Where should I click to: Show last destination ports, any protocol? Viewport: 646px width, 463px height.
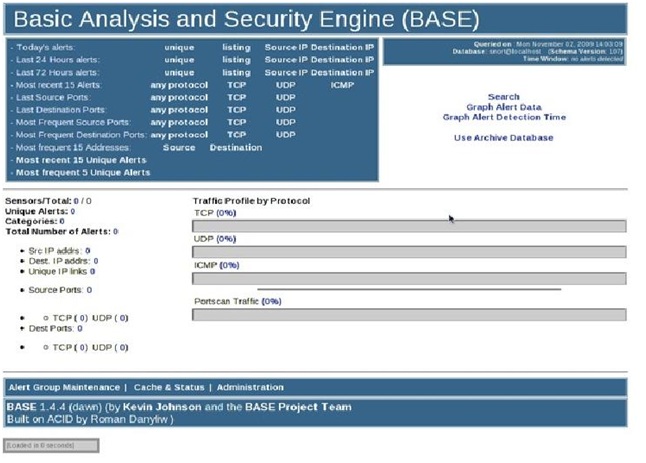pyautogui.click(x=179, y=110)
